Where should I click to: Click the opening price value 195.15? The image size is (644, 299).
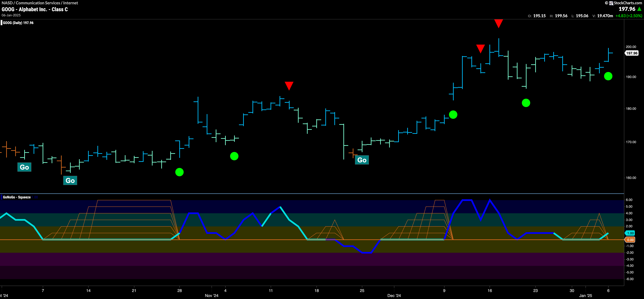(539, 16)
